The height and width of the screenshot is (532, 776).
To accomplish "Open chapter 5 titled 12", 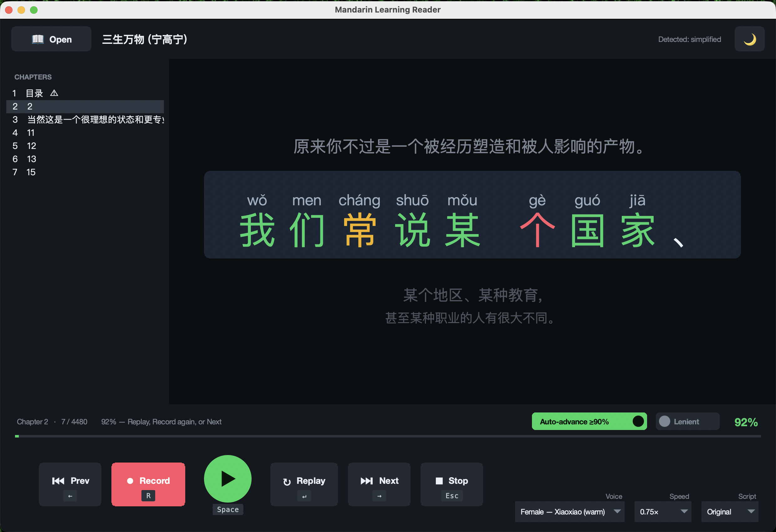I will click(85, 146).
